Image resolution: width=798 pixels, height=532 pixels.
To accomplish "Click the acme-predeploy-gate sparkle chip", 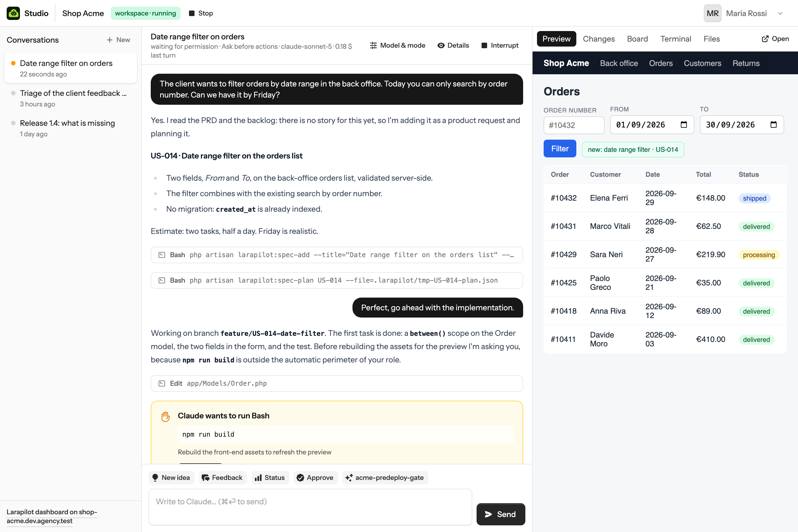I will pyautogui.click(x=385, y=477).
